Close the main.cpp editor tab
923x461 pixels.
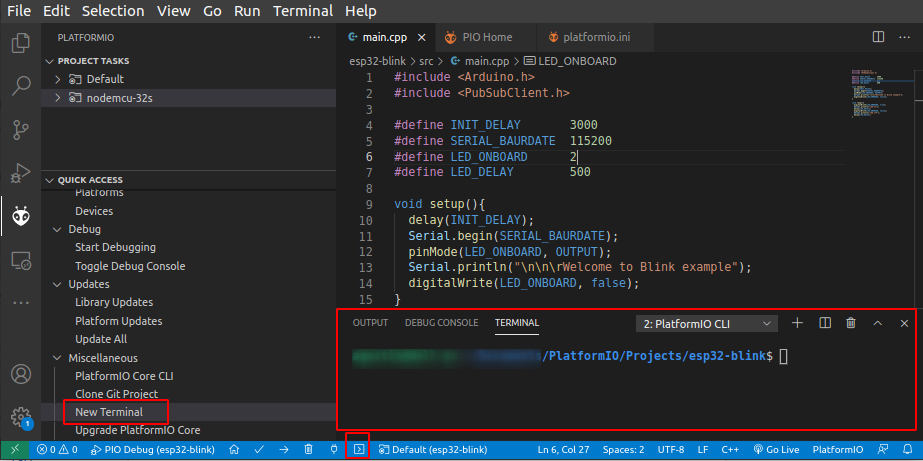[421, 37]
